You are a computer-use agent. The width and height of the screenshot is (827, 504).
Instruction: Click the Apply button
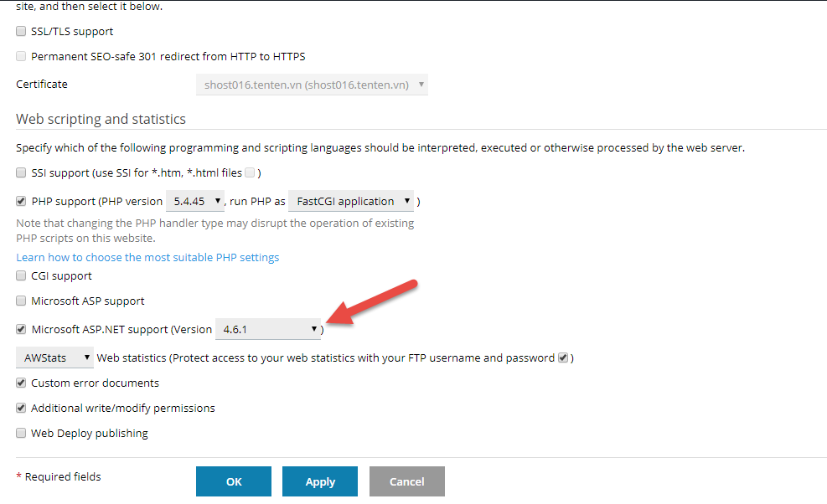(x=320, y=481)
